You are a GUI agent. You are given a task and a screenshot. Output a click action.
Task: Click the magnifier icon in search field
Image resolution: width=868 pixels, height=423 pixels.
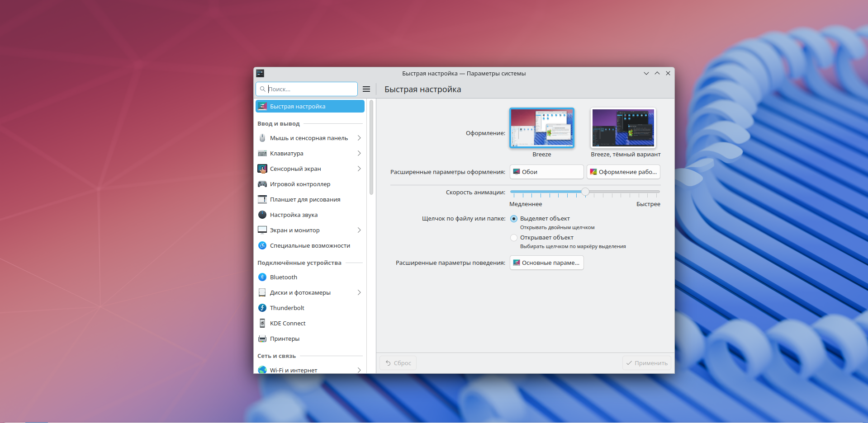(x=263, y=89)
